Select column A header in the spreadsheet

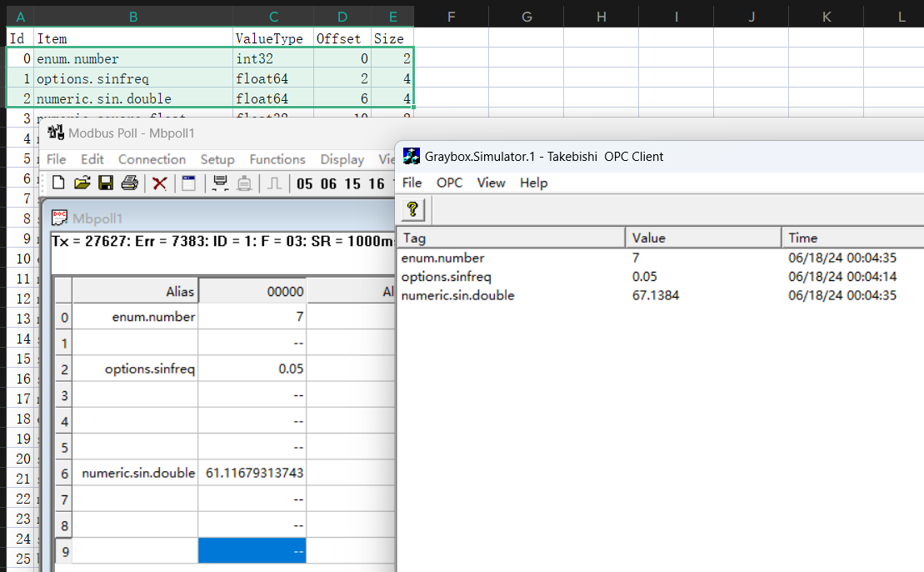(x=20, y=17)
